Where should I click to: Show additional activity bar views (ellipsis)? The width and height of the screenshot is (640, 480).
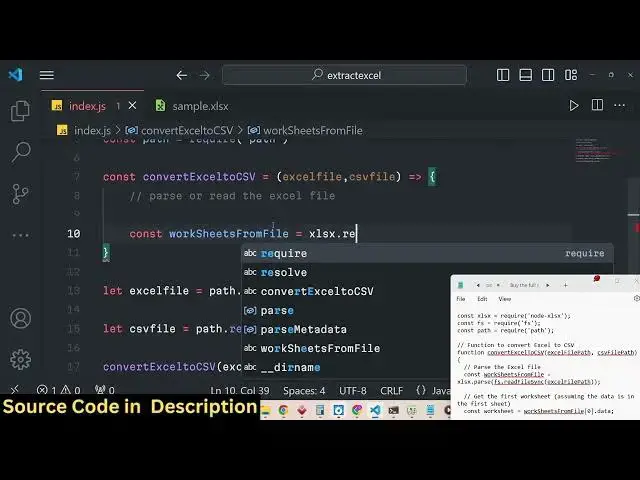point(20,235)
